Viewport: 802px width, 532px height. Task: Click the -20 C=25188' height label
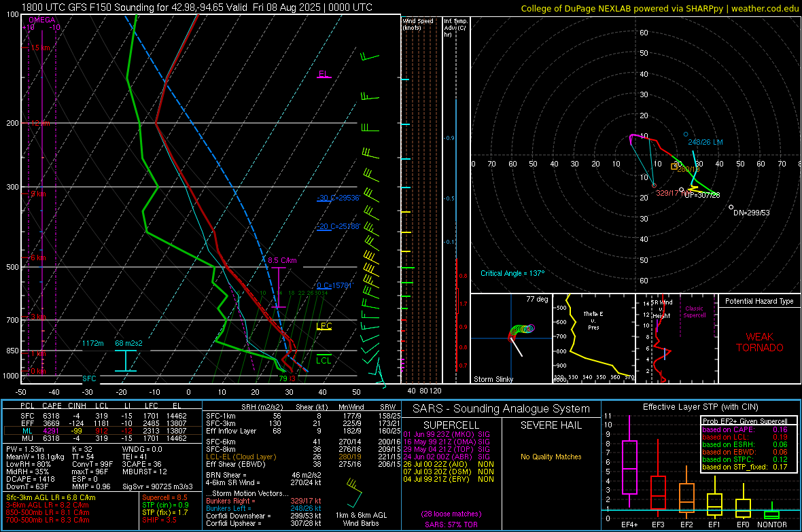coord(338,226)
